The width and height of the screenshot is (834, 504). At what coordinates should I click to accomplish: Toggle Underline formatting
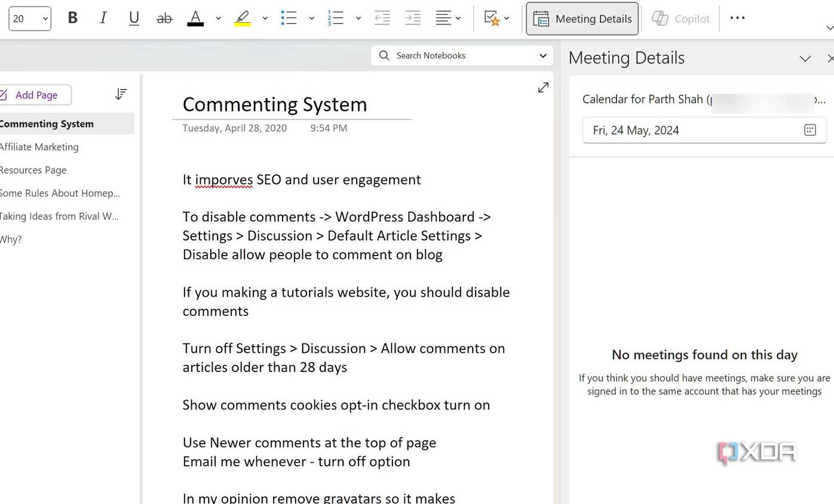click(134, 19)
